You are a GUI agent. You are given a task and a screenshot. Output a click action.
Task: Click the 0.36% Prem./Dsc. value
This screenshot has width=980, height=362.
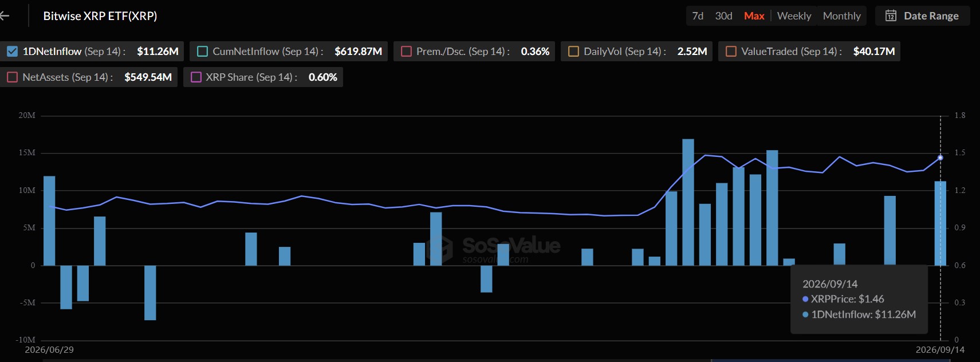point(535,52)
